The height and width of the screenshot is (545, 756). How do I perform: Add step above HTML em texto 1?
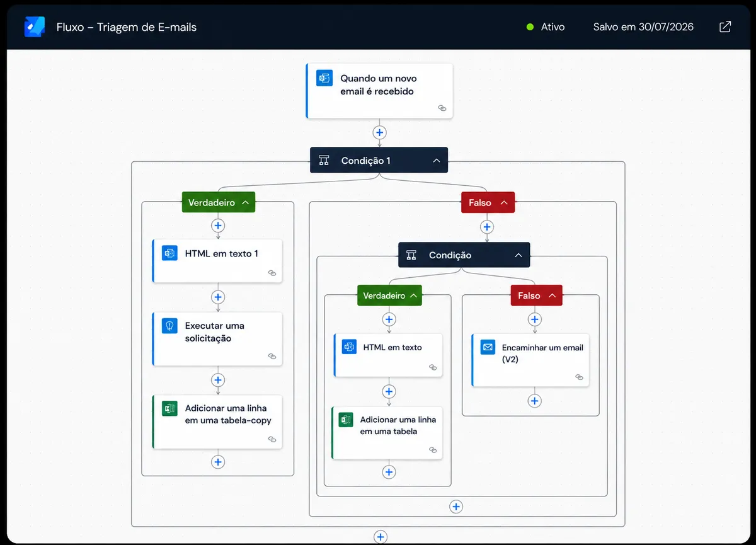pyautogui.click(x=218, y=225)
